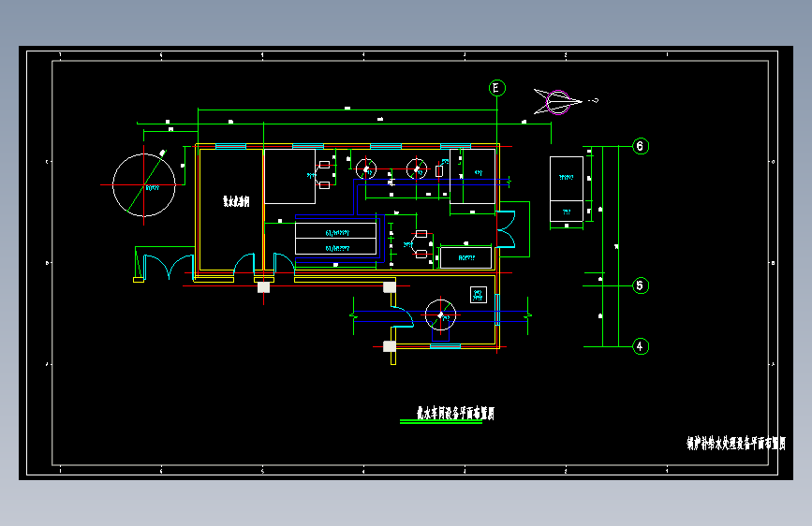
Task: Click the underlined drawing title below the plan
Action: click(455, 413)
